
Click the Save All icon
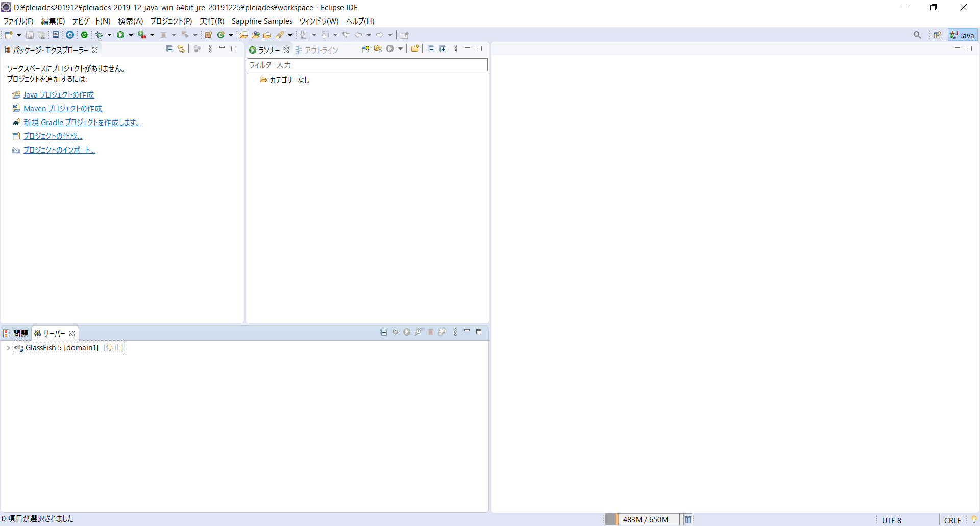(x=42, y=35)
